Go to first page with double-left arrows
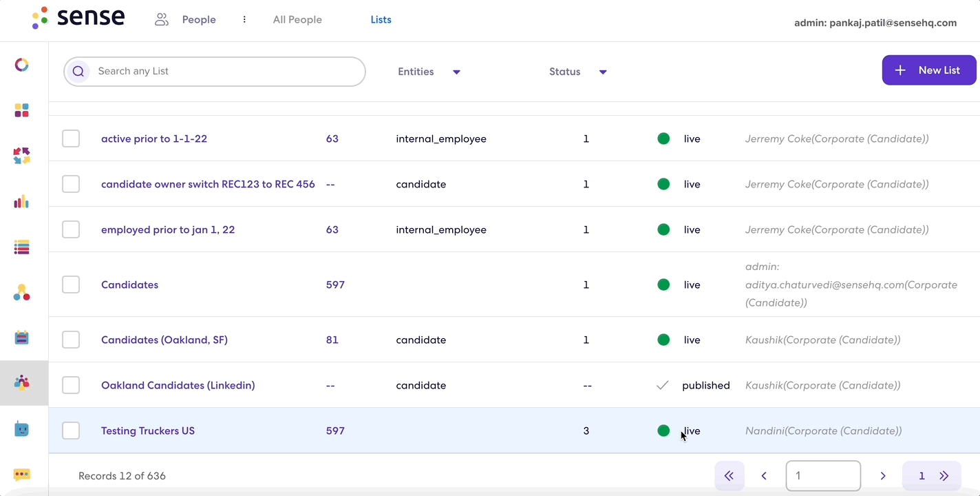The width and height of the screenshot is (980, 496). (729, 476)
